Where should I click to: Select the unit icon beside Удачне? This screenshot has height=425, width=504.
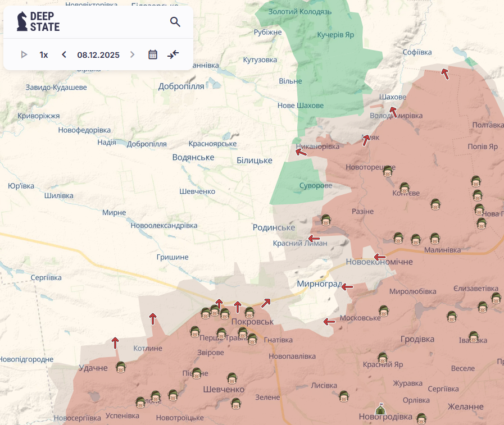coord(120,368)
